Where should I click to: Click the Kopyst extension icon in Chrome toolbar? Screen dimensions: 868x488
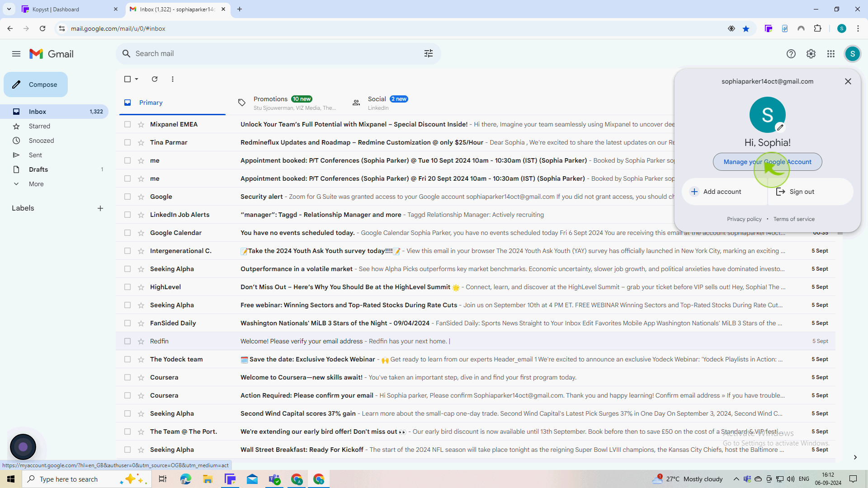769,28
